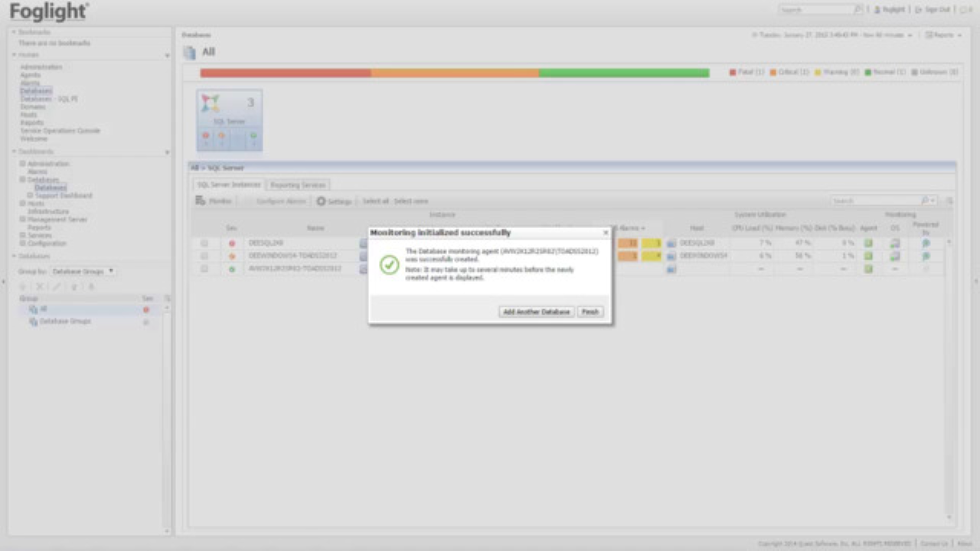Click the AVW2K12R2SR02-TOADSS2012 instance name
980x551 pixels.
[295, 269]
